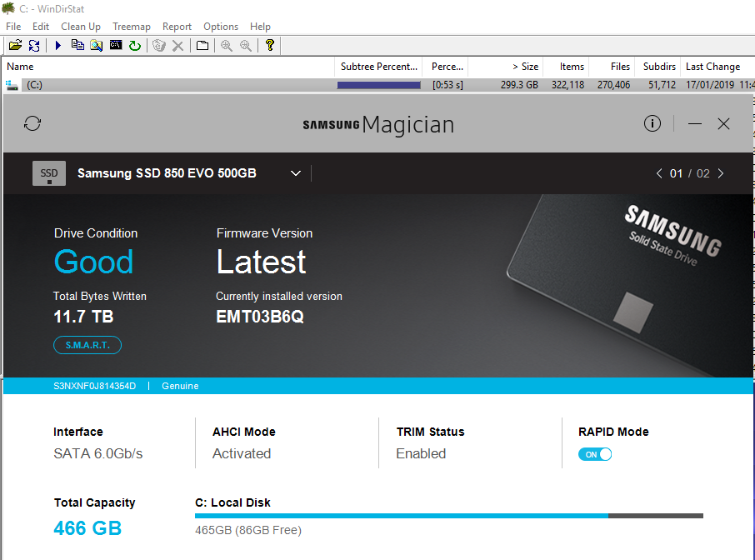
Task: Click the SATA 6.0Gb/s interface value
Action: tap(97, 453)
